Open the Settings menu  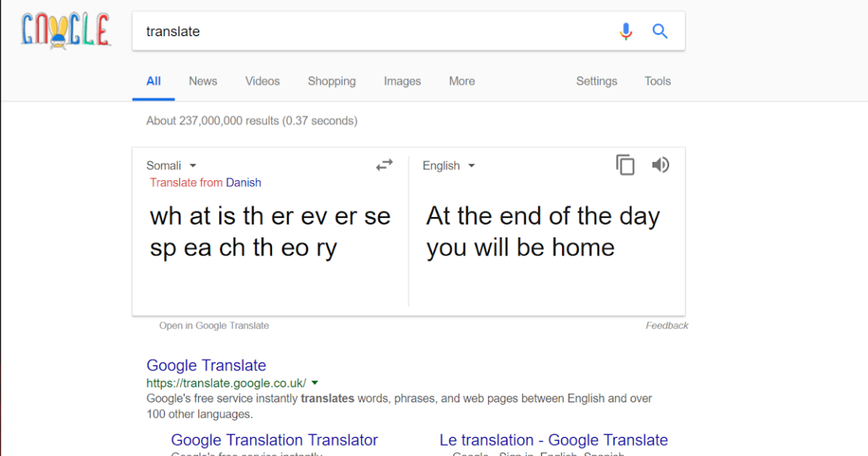596,81
